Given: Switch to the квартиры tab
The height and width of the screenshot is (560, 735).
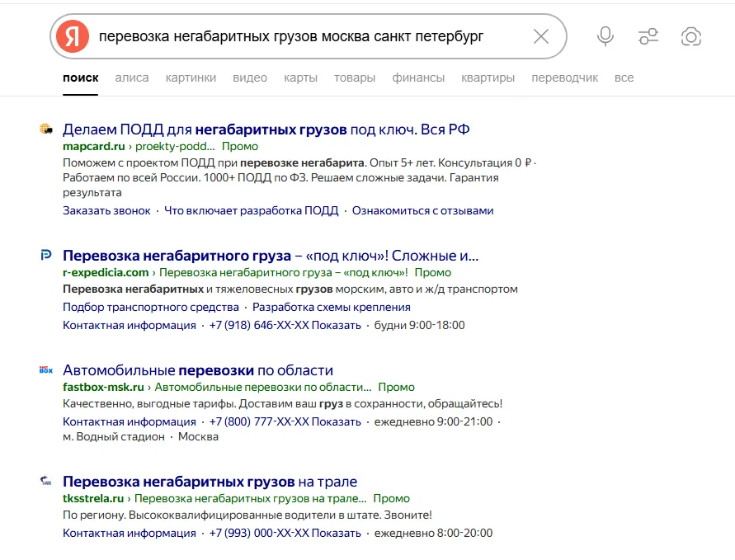Looking at the screenshot, I should point(488,78).
